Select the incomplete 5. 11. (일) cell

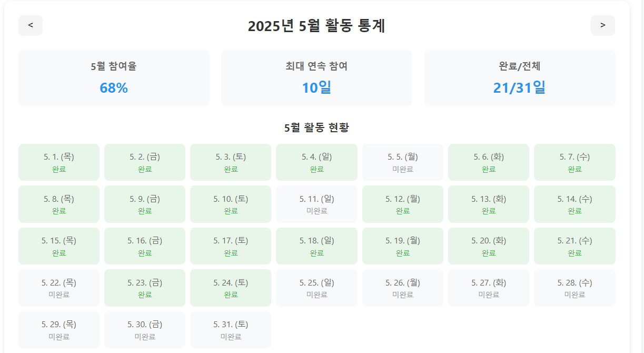(x=316, y=204)
